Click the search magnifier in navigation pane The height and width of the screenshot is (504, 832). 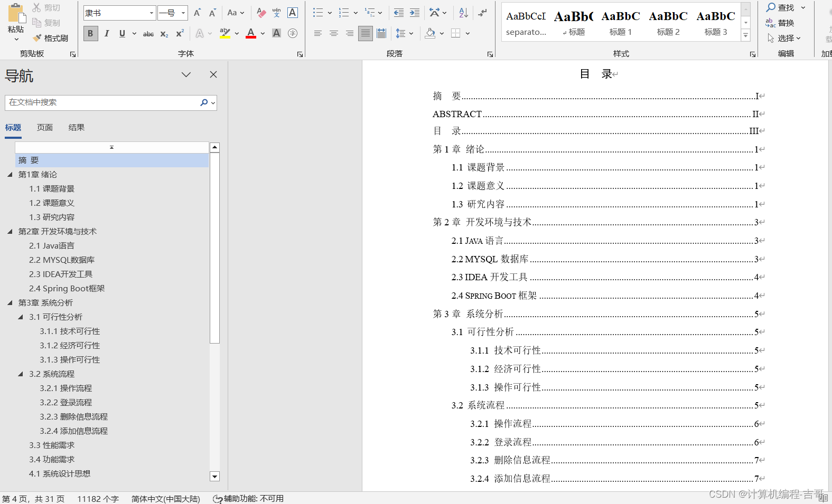[x=204, y=102]
